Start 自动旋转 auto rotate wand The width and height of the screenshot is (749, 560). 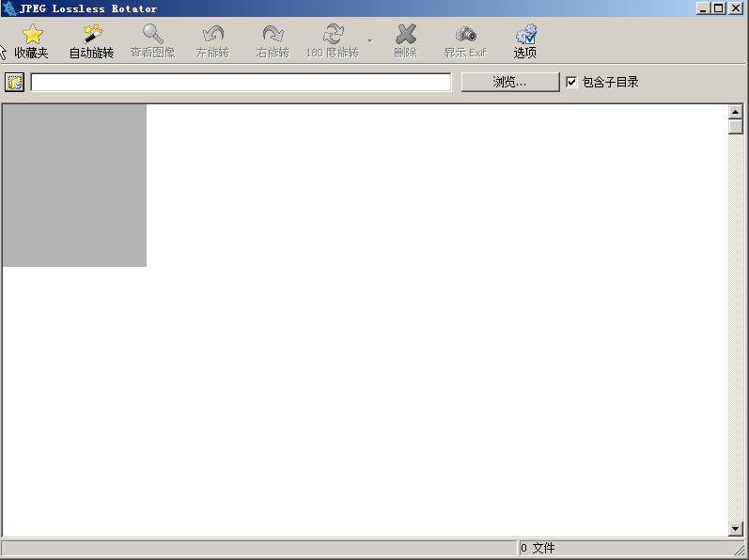click(x=92, y=34)
